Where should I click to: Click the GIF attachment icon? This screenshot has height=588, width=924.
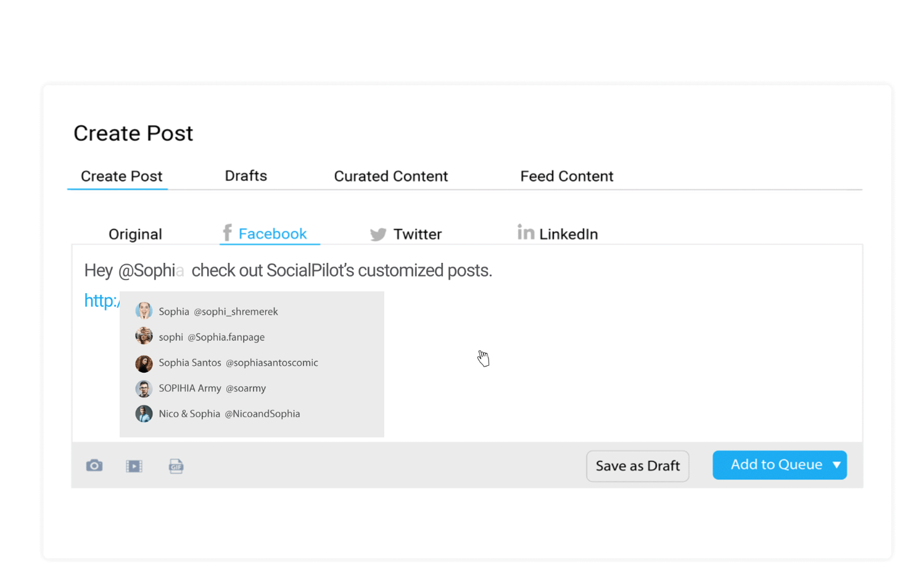[x=176, y=466]
